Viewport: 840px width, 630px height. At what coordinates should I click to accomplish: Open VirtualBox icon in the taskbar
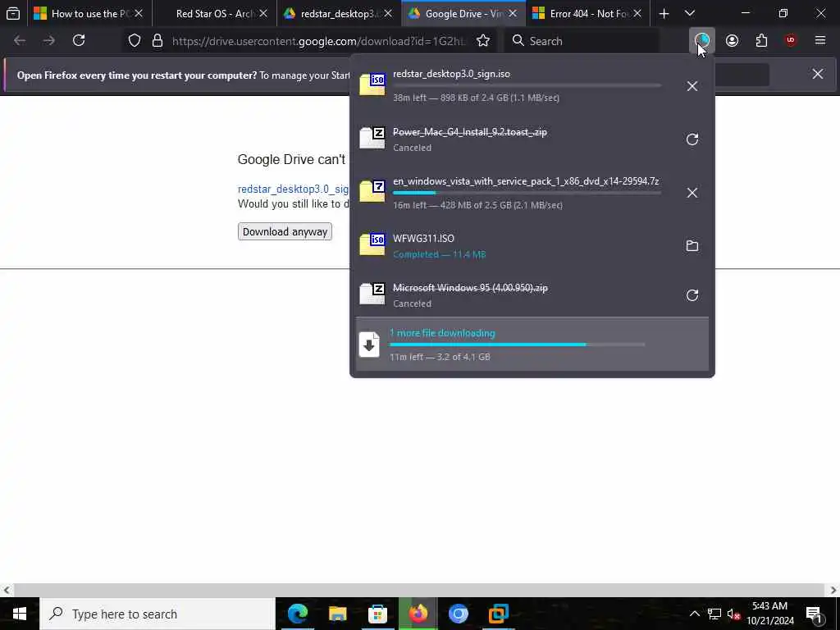[x=498, y=614]
